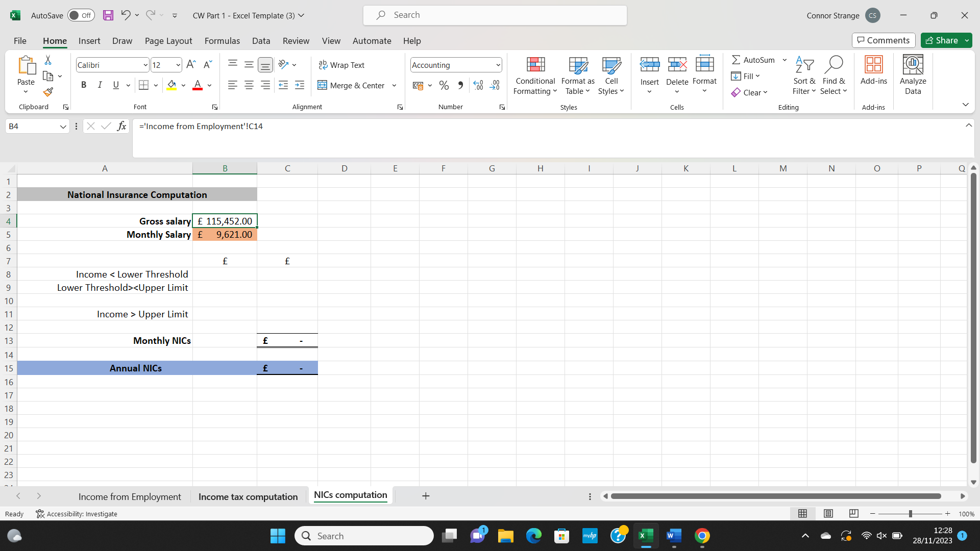980x551 pixels.
Task: Click the Insert Function fx icon
Action: point(121,126)
